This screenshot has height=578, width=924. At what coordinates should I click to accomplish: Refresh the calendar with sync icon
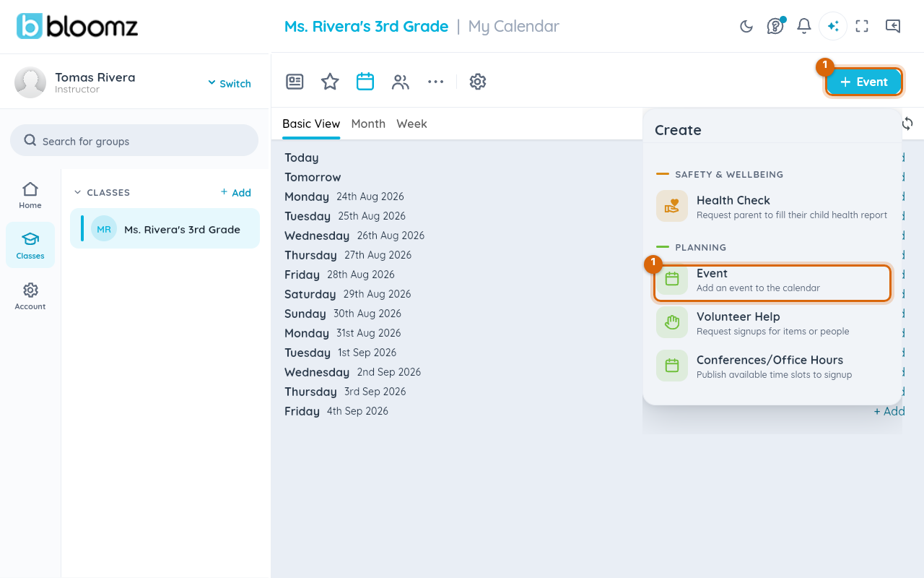[907, 124]
